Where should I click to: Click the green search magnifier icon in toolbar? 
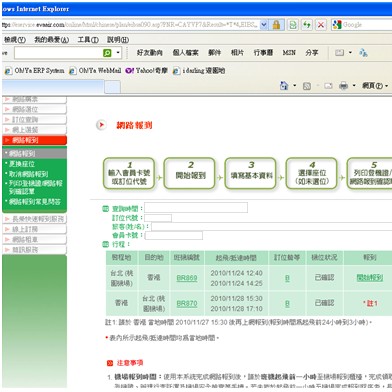(x=107, y=53)
